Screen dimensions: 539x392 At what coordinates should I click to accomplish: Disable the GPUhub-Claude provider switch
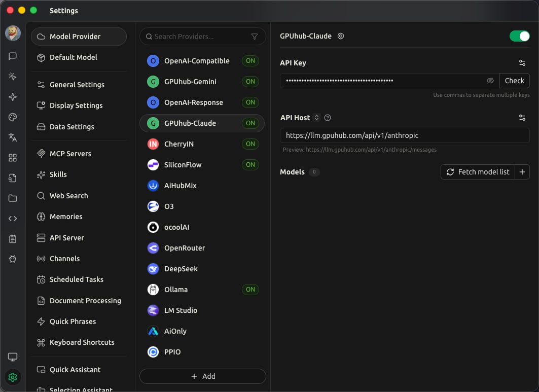tap(519, 36)
